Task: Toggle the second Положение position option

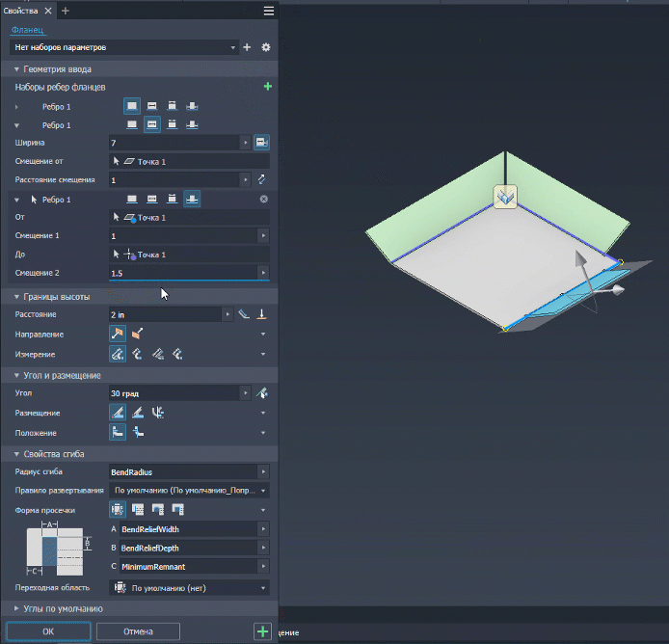Action: [138, 432]
